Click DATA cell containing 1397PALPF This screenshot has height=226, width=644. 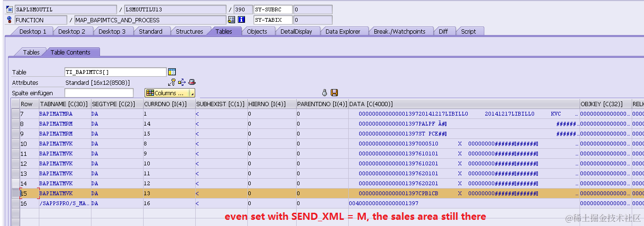[x=464, y=124]
